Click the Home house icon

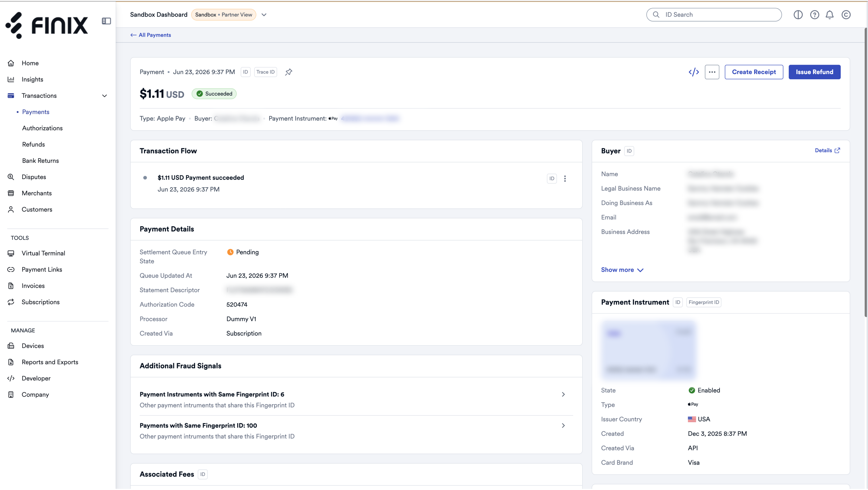[11, 63]
